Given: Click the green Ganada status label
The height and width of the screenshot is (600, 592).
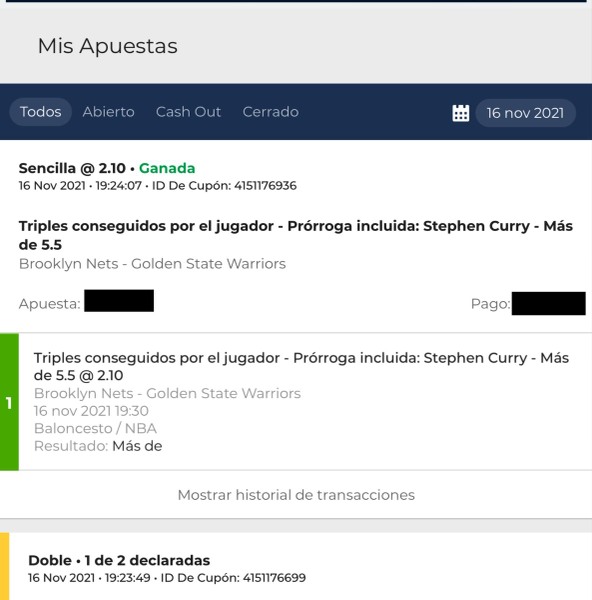Looking at the screenshot, I should pos(167,168).
